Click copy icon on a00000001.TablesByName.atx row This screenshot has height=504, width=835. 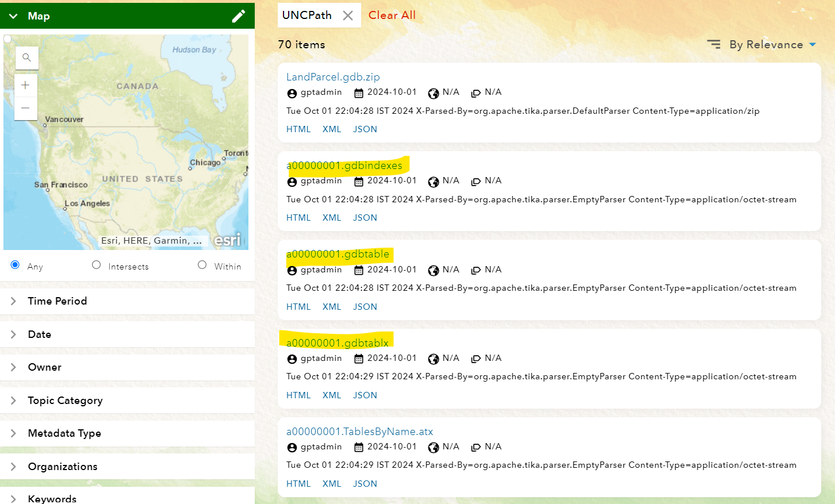476,448
